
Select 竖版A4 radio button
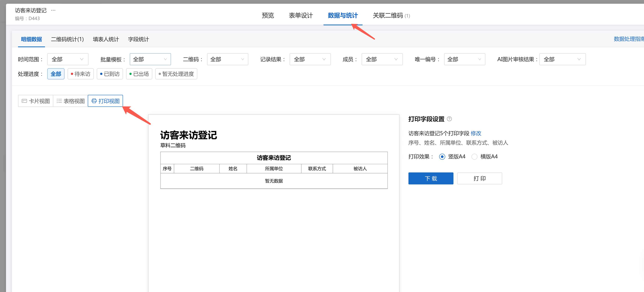click(x=442, y=157)
